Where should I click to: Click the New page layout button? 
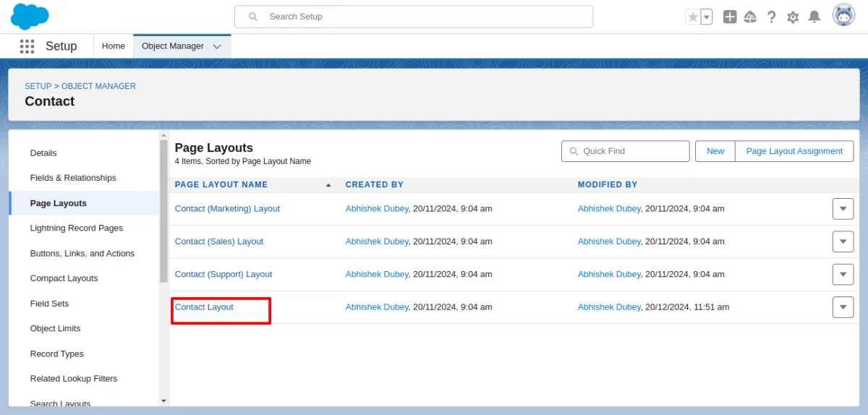tap(715, 151)
